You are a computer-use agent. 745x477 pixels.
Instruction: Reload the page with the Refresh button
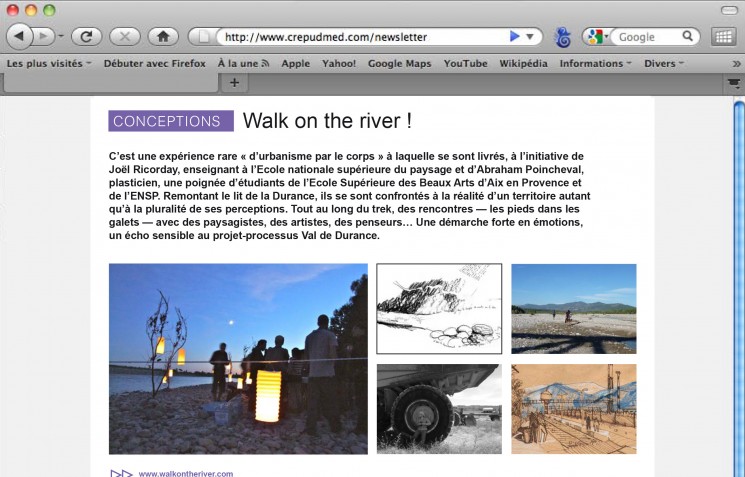(86, 37)
